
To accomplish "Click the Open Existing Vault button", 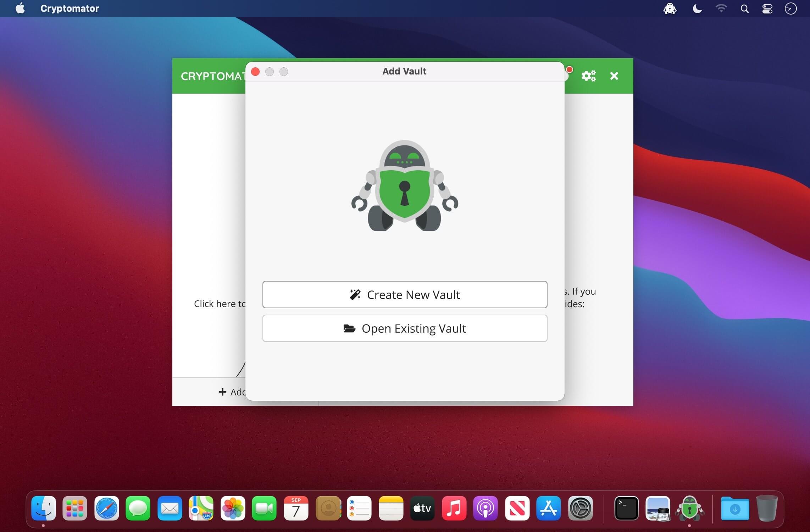I will click(x=405, y=328).
